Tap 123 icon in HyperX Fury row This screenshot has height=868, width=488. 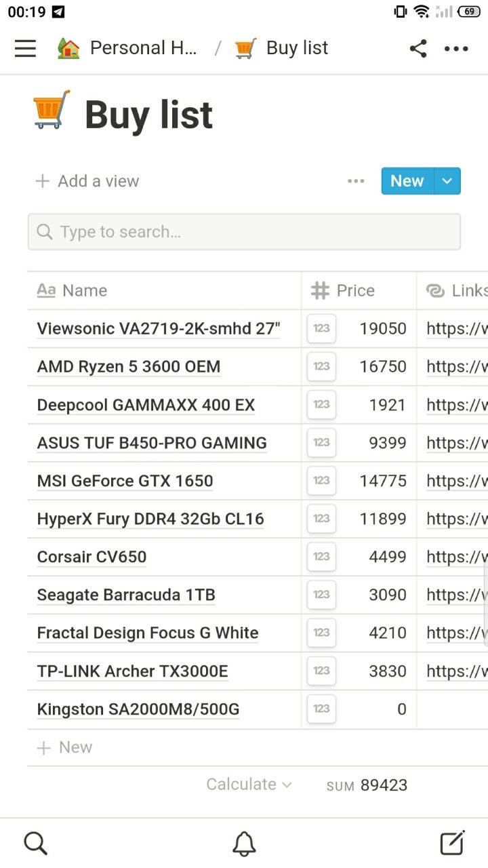(x=321, y=519)
